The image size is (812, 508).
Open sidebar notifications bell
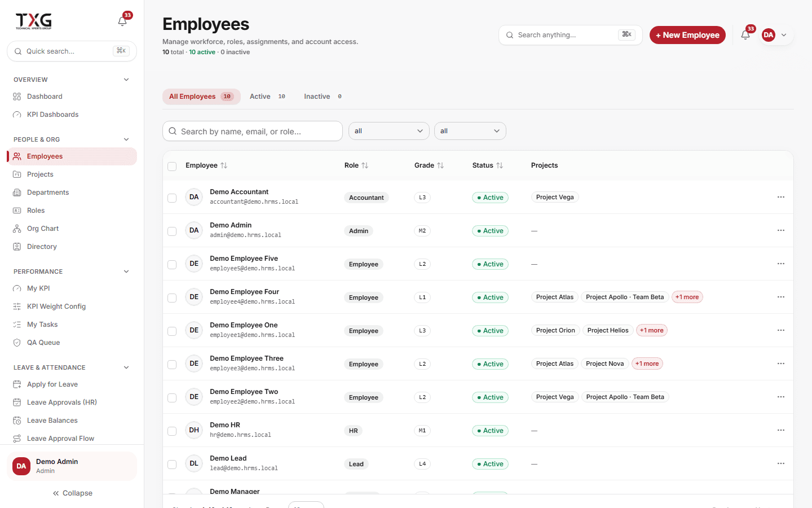coord(122,21)
